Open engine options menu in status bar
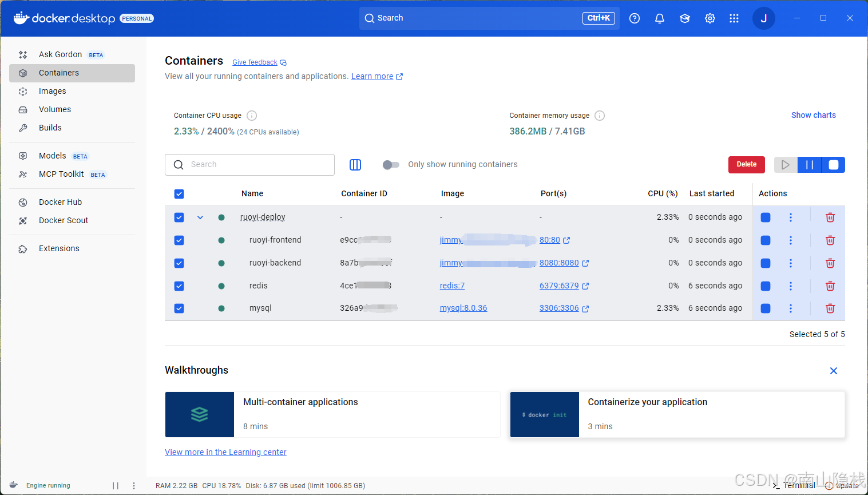This screenshot has height=495, width=868. click(x=134, y=486)
